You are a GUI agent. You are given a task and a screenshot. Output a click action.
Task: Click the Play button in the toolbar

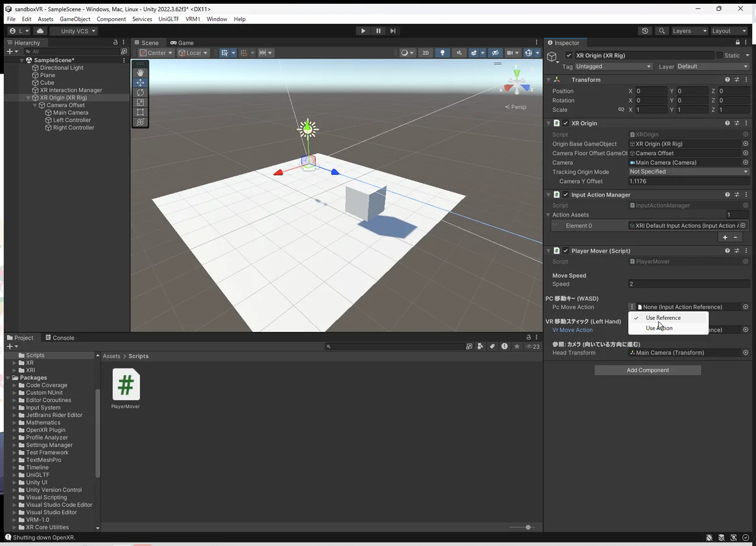coord(363,31)
